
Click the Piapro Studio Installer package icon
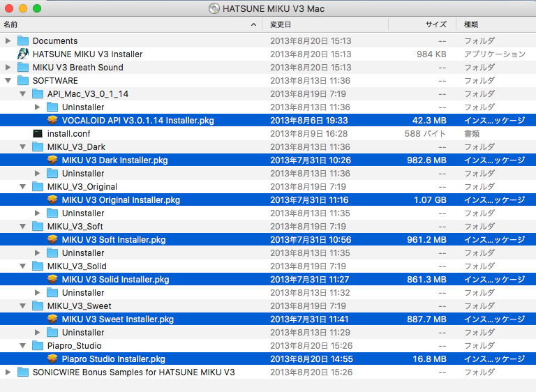tap(52, 359)
